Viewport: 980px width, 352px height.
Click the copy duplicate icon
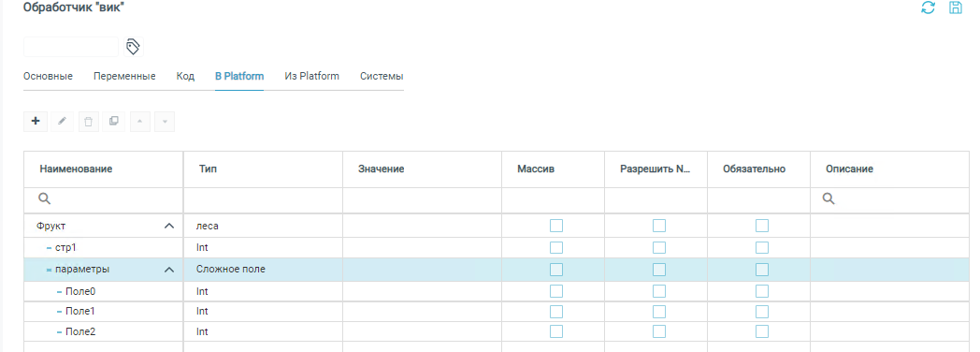point(114,122)
